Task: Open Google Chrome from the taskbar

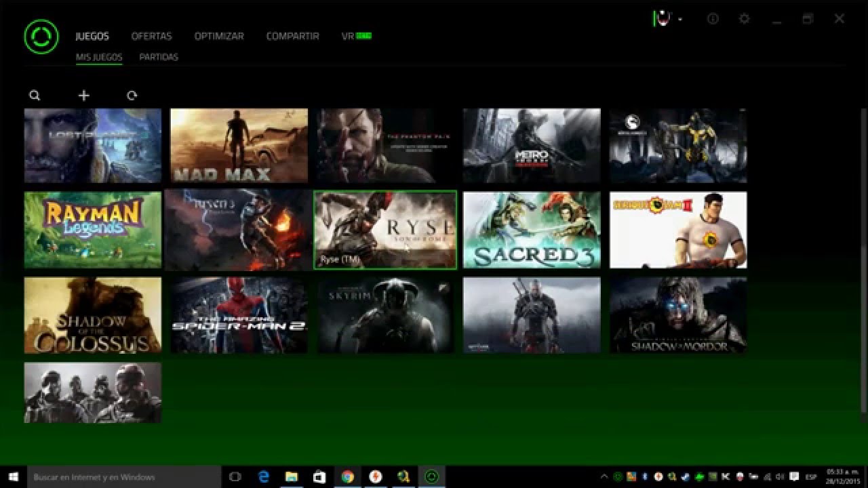Action: (347, 477)
